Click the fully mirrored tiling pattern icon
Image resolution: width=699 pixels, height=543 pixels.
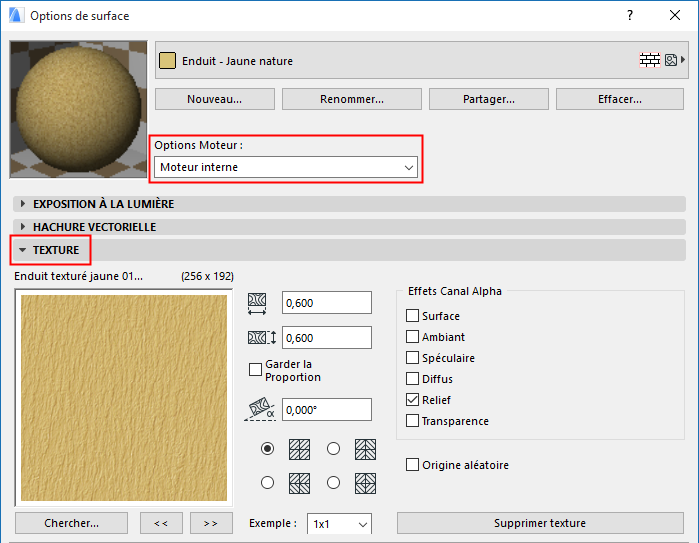point(365,483)
